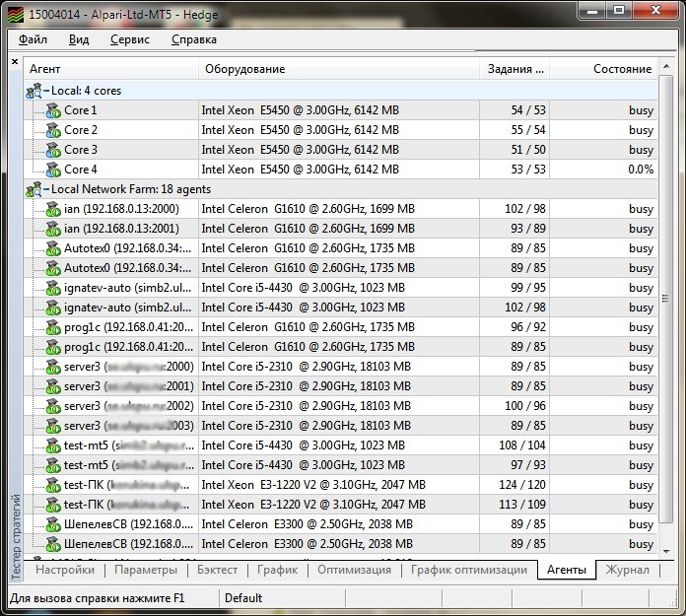Open the Сервис menu
686x616 pixels.
130,39
